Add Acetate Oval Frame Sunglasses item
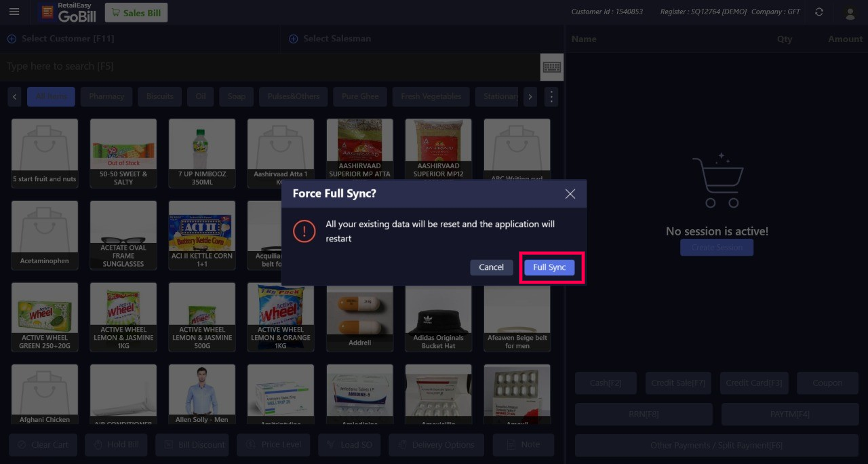 click(x=123, y=234)
